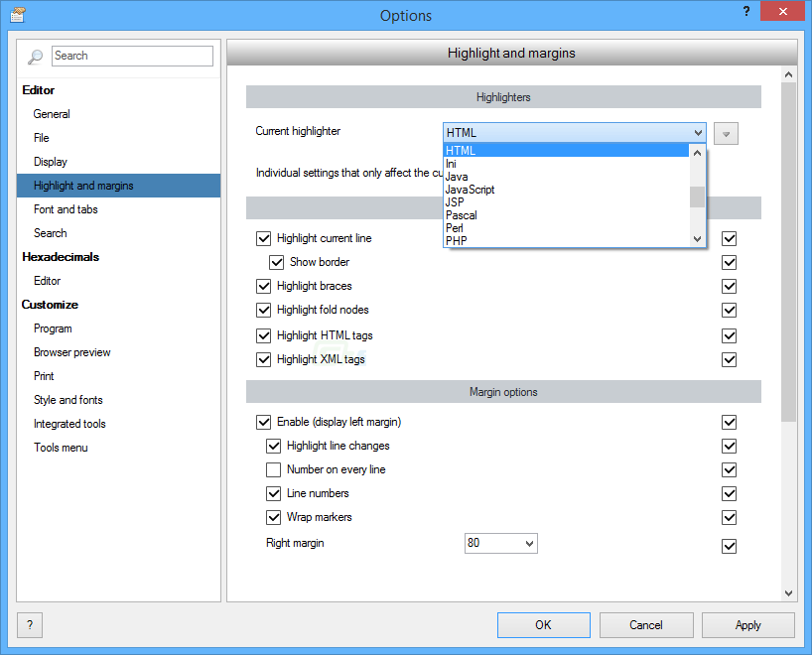Viewport: 812px width, 655px height.
Task: Click the arrow button beside highlighter dropdown
Action: click(x=726, y=134)
